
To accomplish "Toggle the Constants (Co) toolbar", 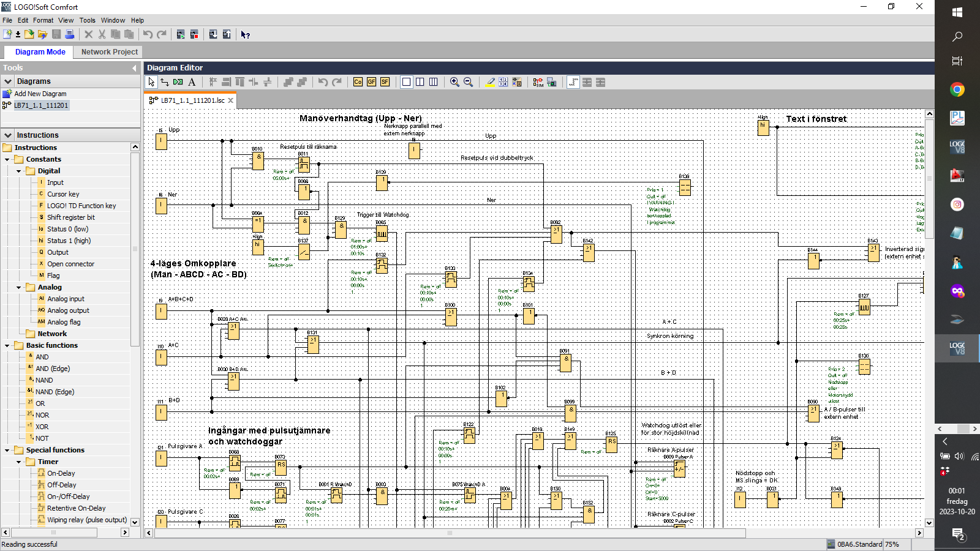I will point(358,82).
